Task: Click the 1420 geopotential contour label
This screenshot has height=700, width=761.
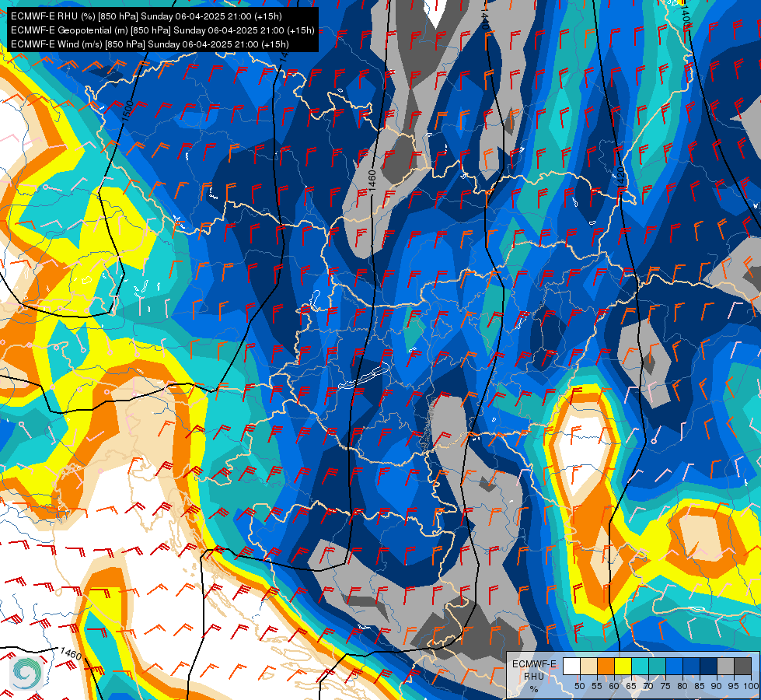Action: [x=621, y=177]
